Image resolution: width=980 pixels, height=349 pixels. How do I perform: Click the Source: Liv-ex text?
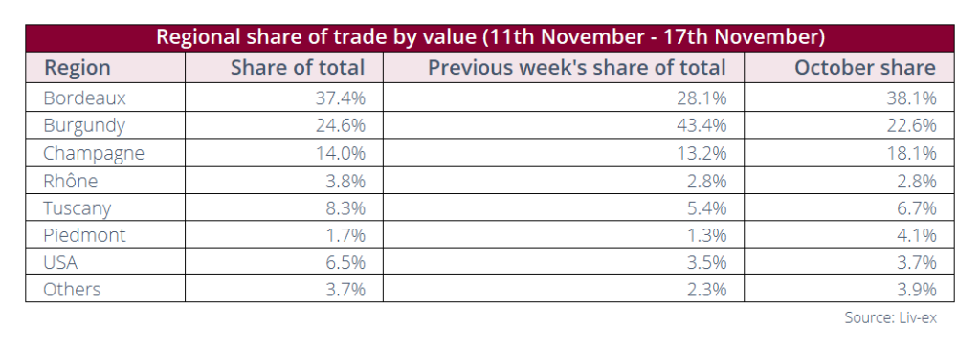tap(891, 317)
